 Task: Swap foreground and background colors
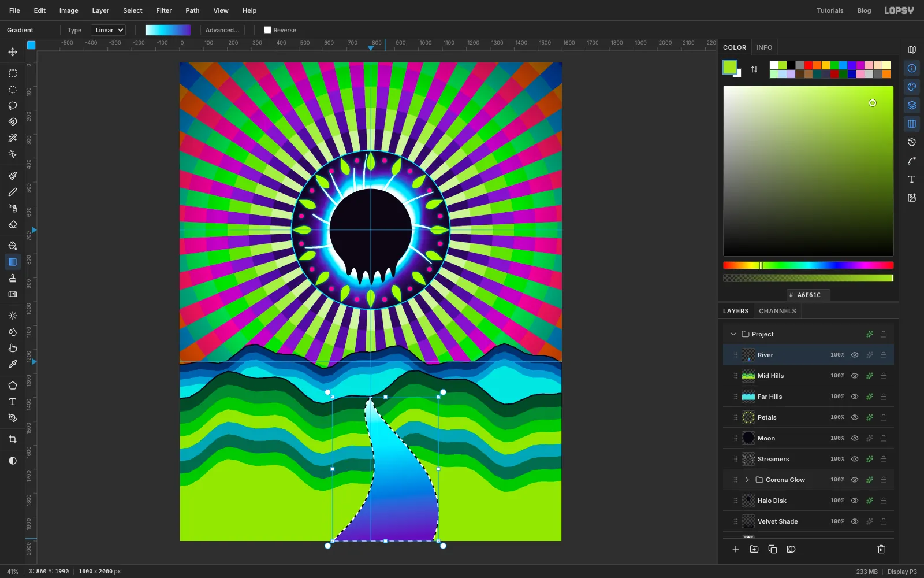[754, 69]
